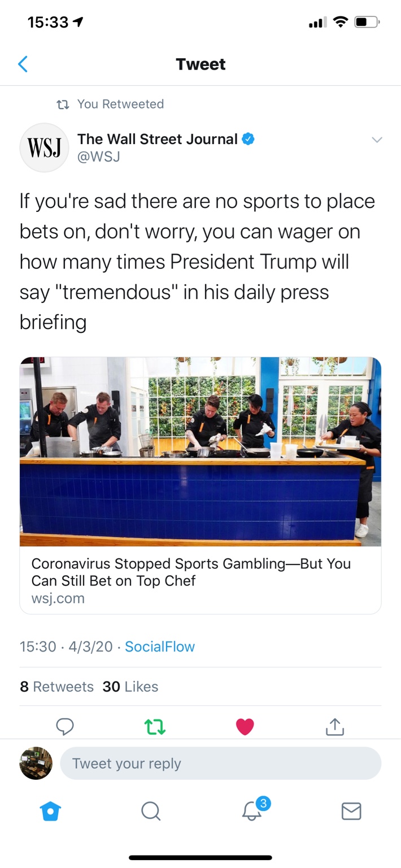
Task: View the 30 Likes list
Action: click(130, 687)
